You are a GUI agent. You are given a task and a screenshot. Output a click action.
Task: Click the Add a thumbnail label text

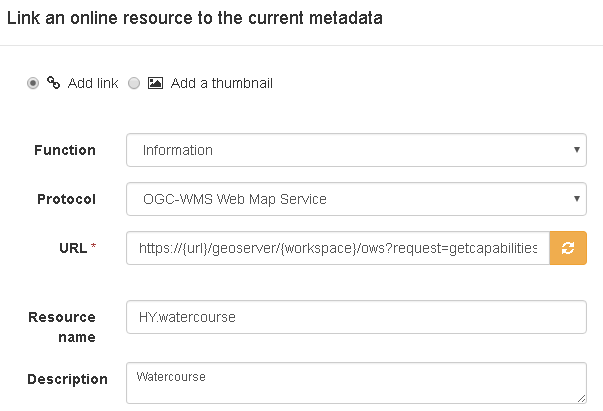222,83
